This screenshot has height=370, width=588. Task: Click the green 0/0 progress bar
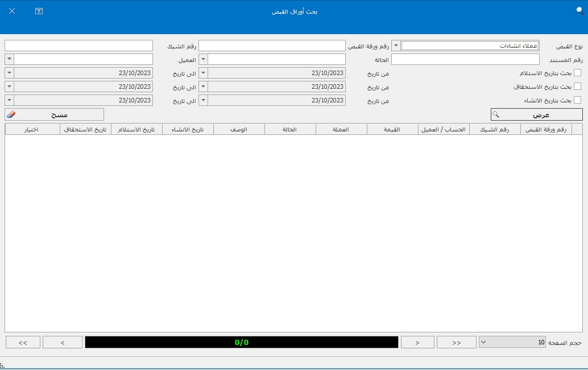point(241,342)
